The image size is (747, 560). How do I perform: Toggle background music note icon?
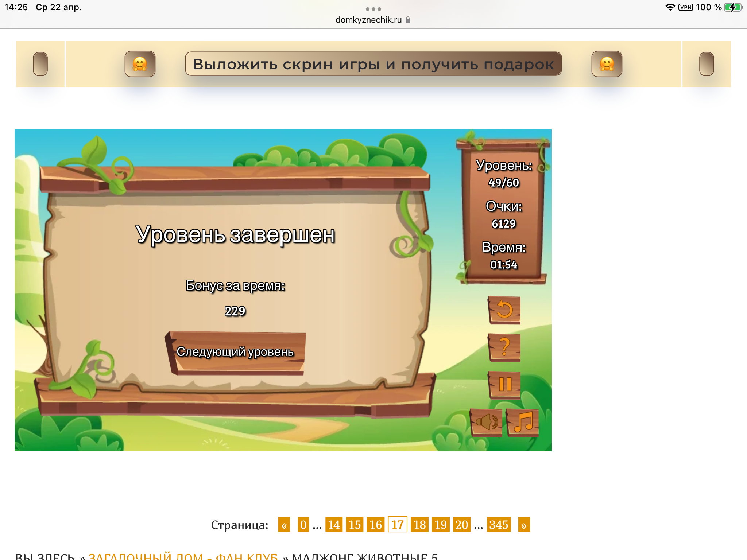[x=523, y=422]
